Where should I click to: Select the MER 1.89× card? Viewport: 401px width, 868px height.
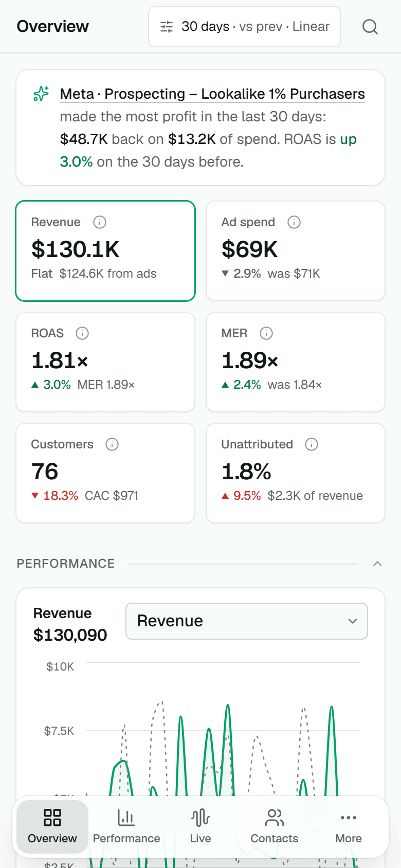(x=296, y=362)
